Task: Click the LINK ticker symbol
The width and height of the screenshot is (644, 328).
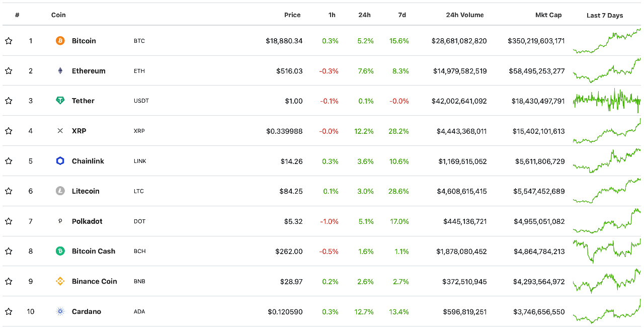Action: (x=140, y=161)
